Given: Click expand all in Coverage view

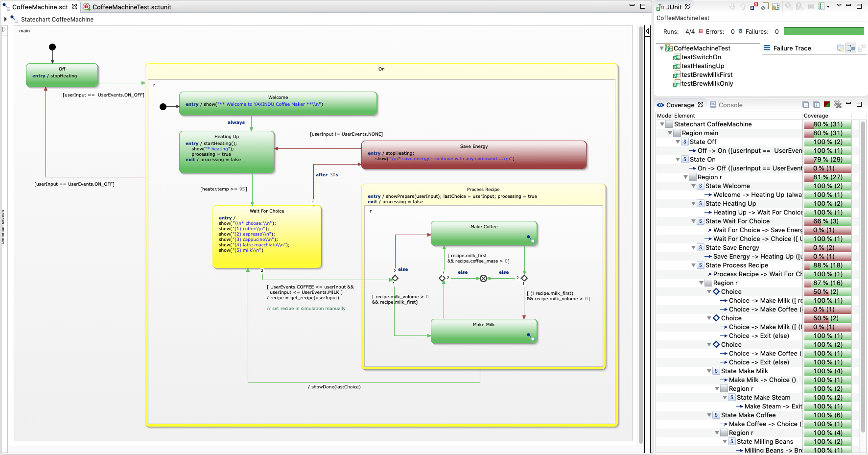Looking at the screenshot, I should tap(816, 105).
